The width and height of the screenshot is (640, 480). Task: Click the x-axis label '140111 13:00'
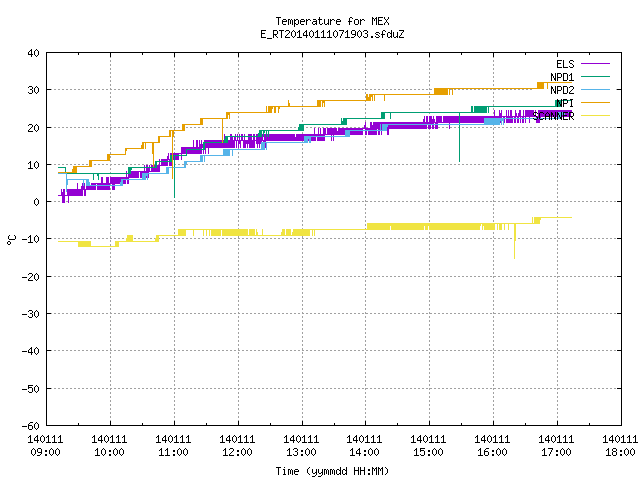tap(302, 446)
